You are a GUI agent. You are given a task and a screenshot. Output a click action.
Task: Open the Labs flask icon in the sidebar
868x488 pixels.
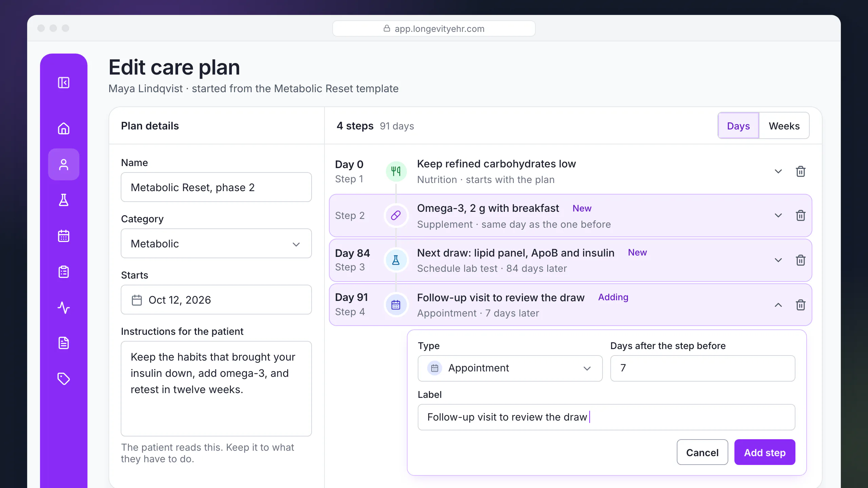[64, 200]
